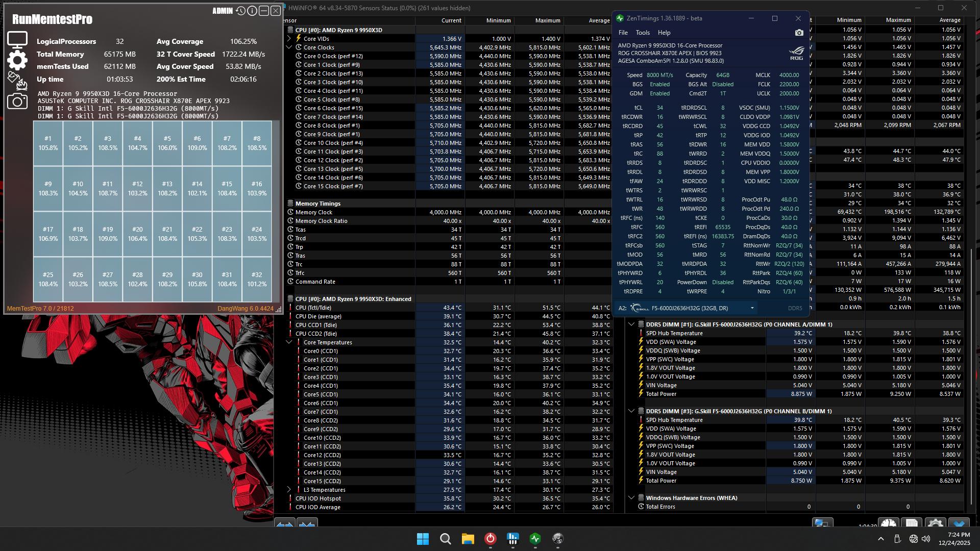Open the Tools menu in ZenTimings

[x=643, y=33]
